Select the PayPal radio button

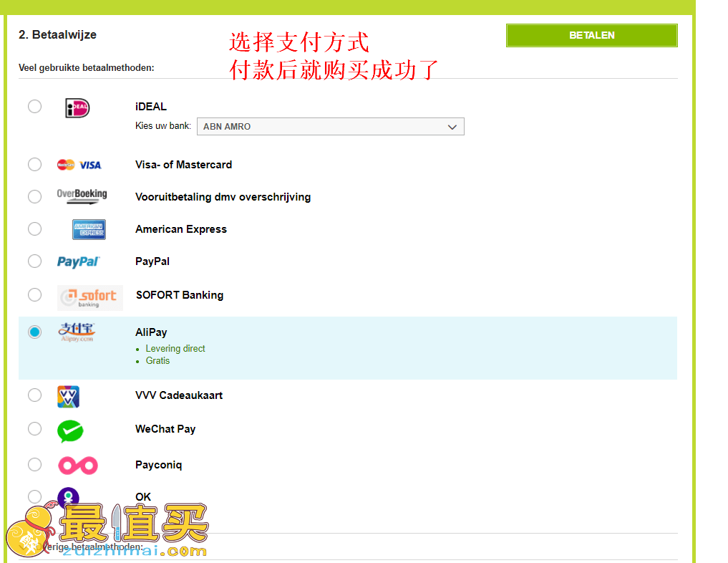pos(34,261)
